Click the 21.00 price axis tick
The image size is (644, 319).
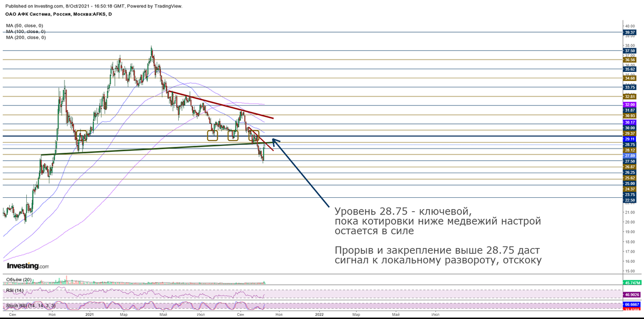[630, 213]
